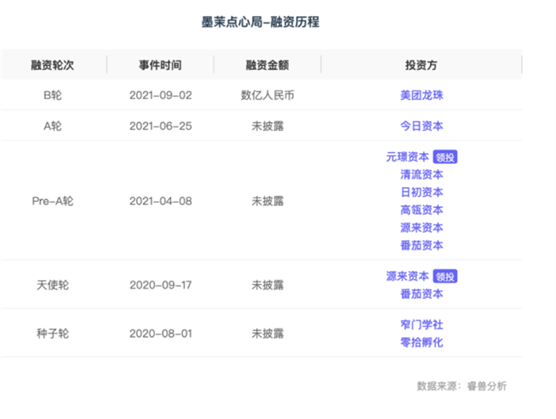
Task: Open 源来资本 in the Pre-A轮 row
Action: point(422,228)
